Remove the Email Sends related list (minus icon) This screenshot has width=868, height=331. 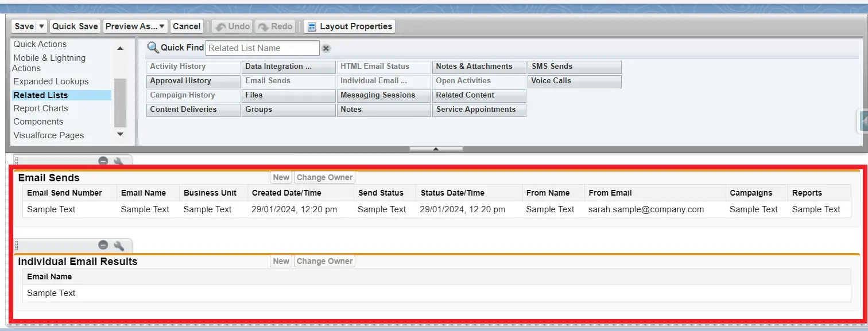(x=103, y=162)
